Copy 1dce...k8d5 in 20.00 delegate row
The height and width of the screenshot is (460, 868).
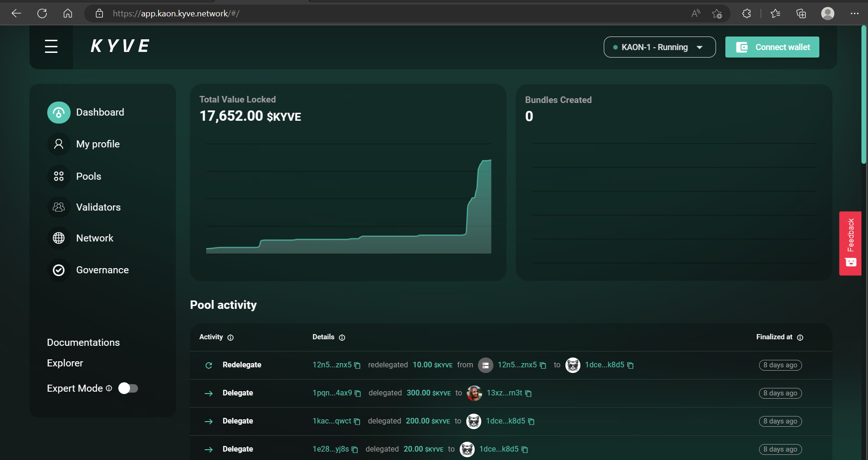[525, 450]
